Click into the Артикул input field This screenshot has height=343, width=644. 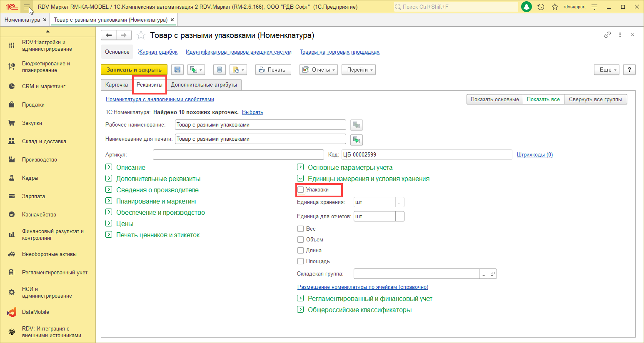238,154
